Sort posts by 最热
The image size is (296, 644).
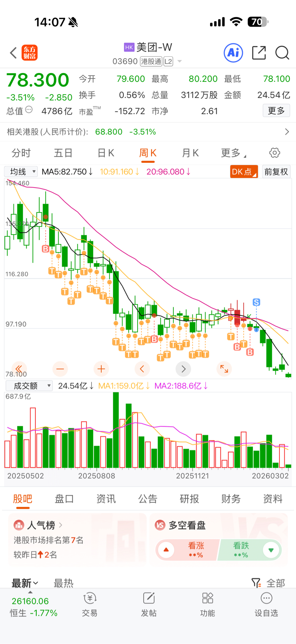click(64, 583)
